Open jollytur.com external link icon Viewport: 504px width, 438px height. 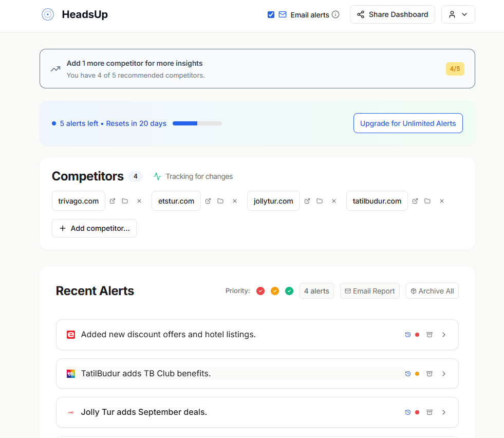point(307,201)
